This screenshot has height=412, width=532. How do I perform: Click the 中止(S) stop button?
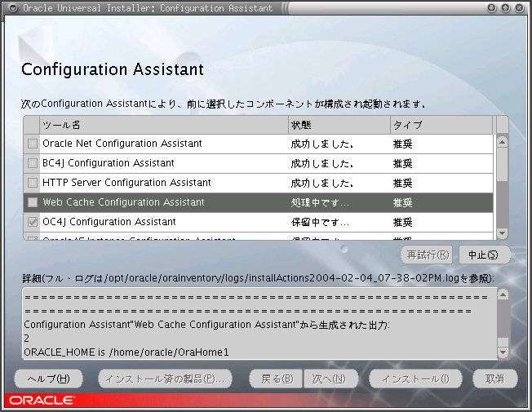[484, 255]
